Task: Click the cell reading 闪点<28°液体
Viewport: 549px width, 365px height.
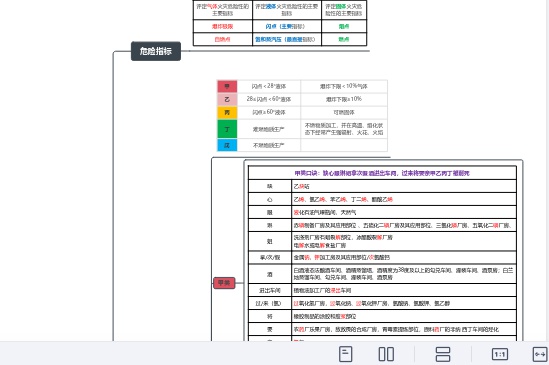Action: point(269,86)
